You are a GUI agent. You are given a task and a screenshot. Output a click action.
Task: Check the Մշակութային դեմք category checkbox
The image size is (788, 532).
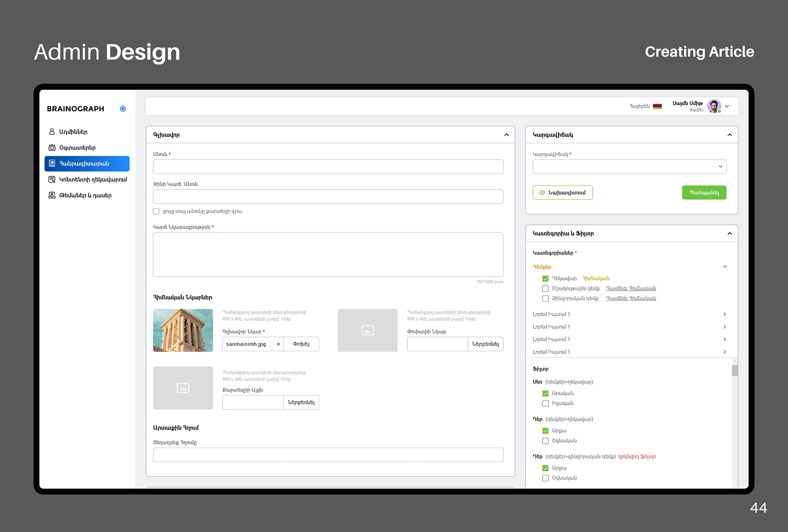(x=545, y=289)
